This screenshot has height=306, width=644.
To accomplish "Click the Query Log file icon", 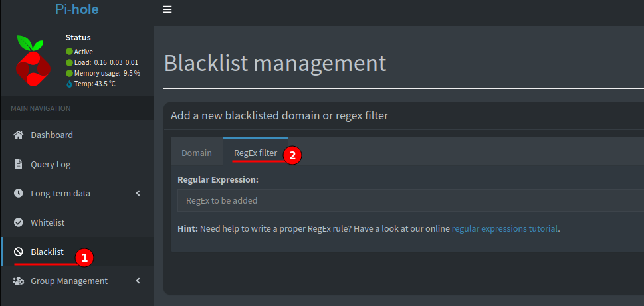I will click(x=18, y=165).
